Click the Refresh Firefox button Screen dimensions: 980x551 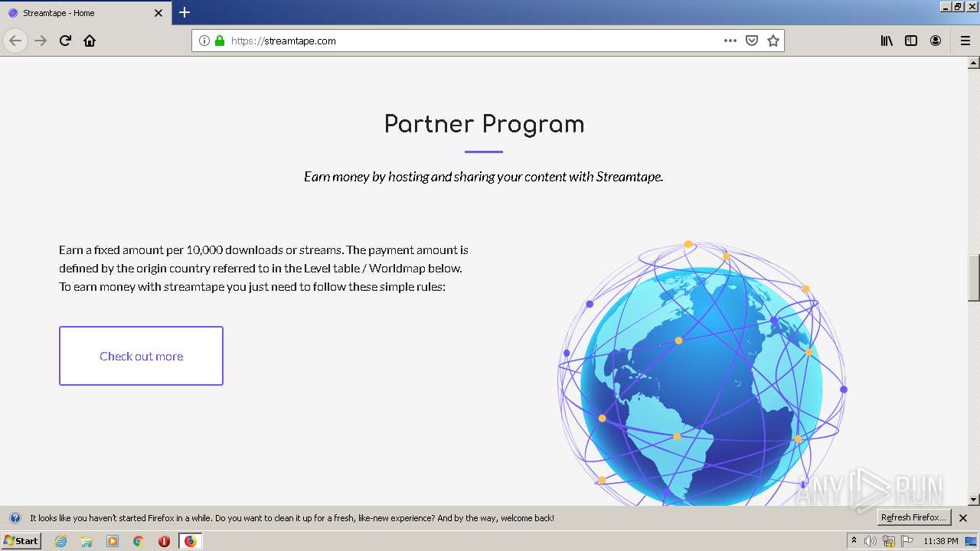pos(913,517)
